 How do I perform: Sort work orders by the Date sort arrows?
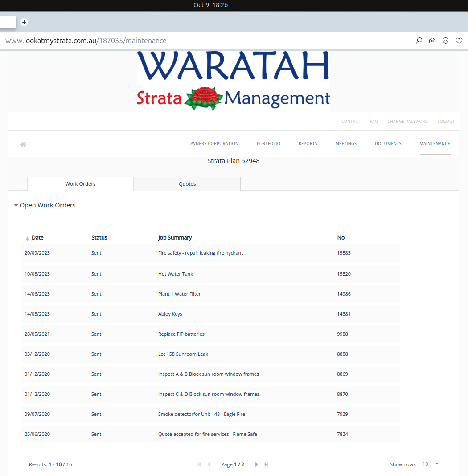point(27,239)
